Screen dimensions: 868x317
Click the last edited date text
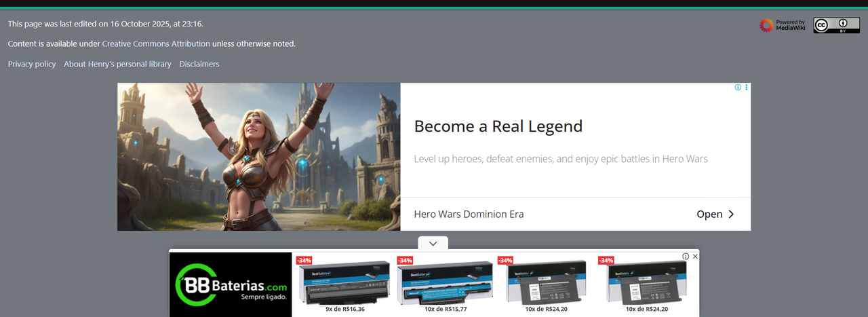point(105,24)
